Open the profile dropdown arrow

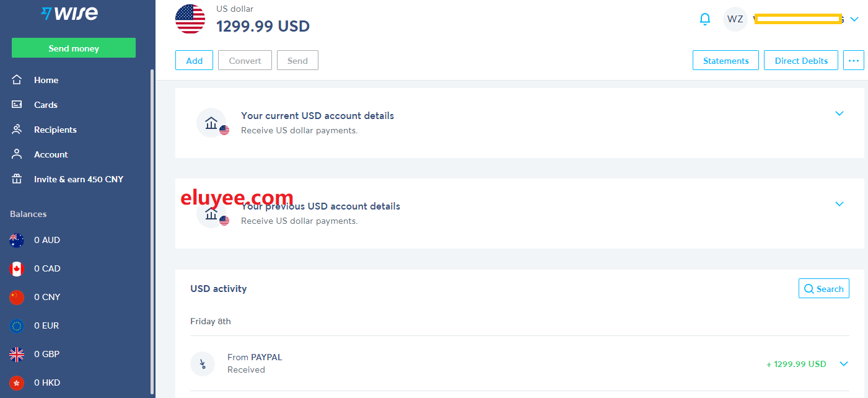pyautogui.click(x=854, y=19)
